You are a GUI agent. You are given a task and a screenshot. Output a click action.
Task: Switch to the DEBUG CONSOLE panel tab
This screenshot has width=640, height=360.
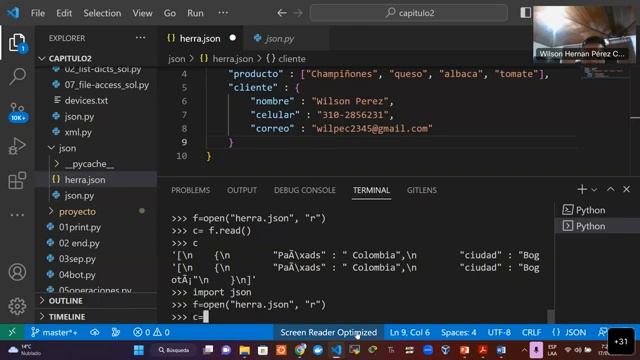pos(305,190)
